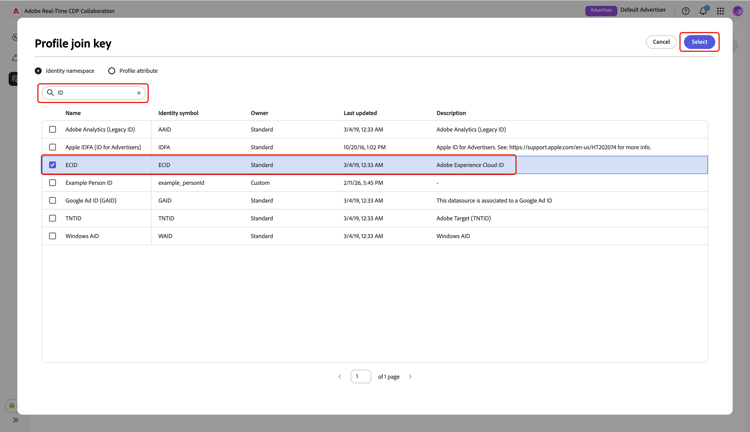Screen dimensions: 750x432
Task: Click the magnifier search icon
Action: 50,93
